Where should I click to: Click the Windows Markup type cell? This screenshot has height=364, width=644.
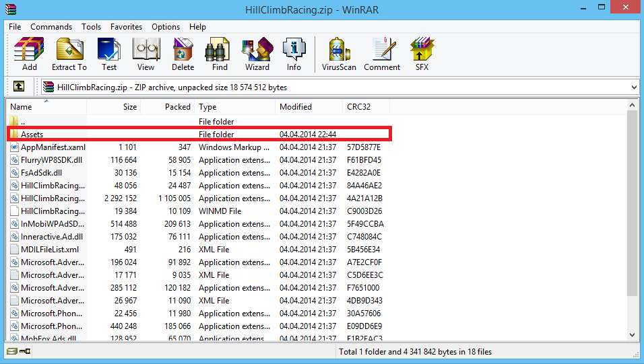pos(234,147)
